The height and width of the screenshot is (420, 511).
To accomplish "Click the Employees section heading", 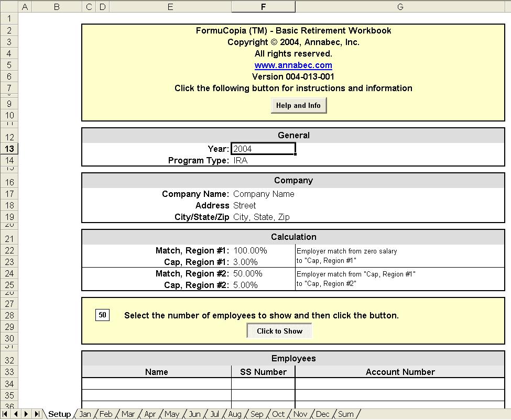I will pyautogui.click(x=293, y=358).
